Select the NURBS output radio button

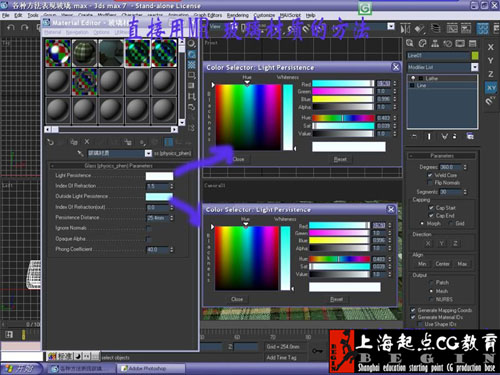point(431,299)
